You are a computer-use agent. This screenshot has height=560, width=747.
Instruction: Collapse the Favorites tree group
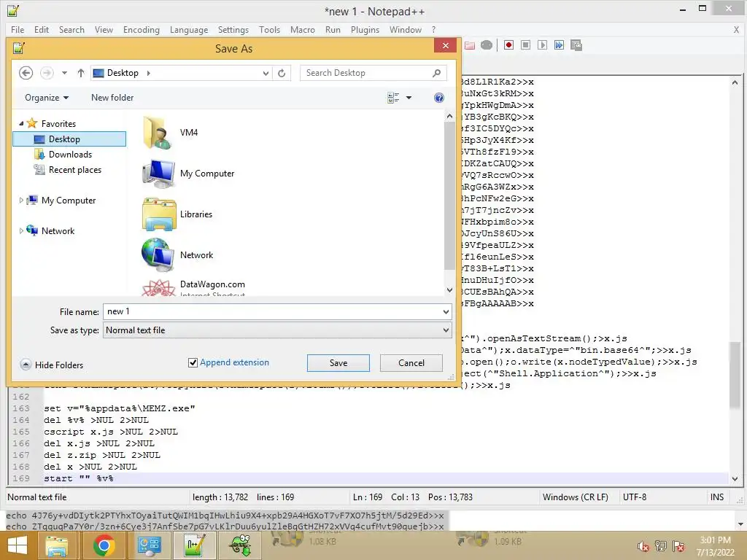[21, 124]
